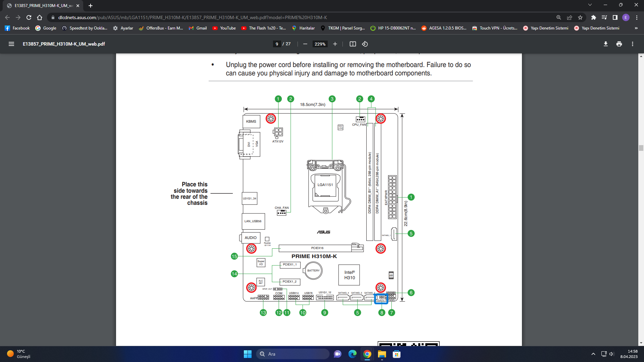The image size is (644, 362).
Task: Open the PDF sidebar menu icon
Action: click(11, 44)
